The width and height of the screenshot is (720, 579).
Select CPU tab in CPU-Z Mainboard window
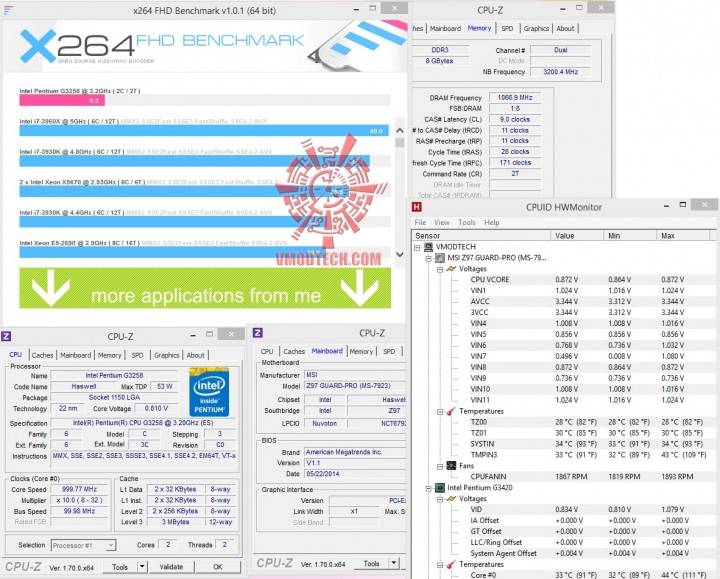267,351
